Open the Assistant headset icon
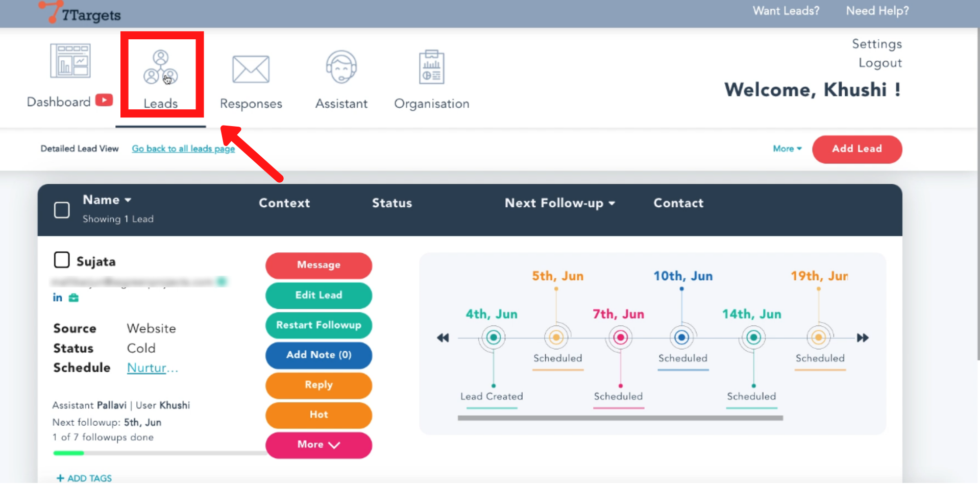This screenshot has height=485, width=980. 341,67
